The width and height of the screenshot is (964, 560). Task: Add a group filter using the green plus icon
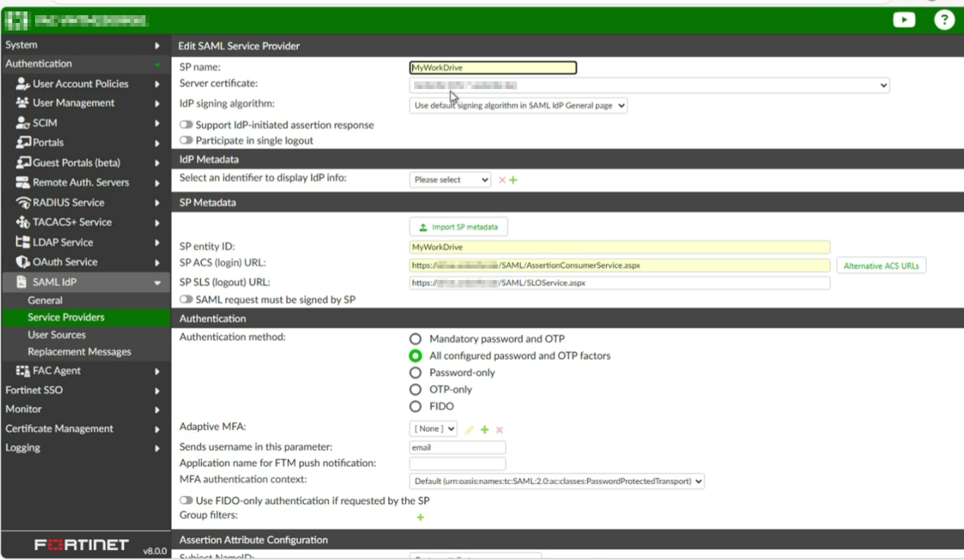(x=420, y=517)
